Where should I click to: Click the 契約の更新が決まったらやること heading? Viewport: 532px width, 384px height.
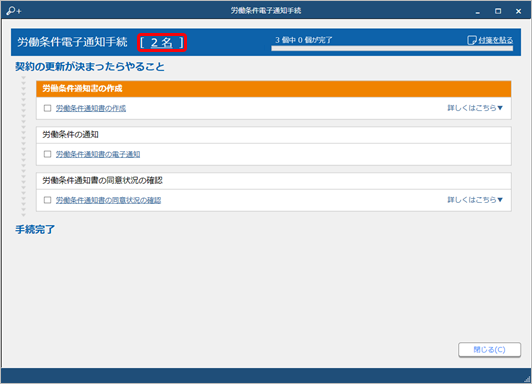click(x=90, y=66)
